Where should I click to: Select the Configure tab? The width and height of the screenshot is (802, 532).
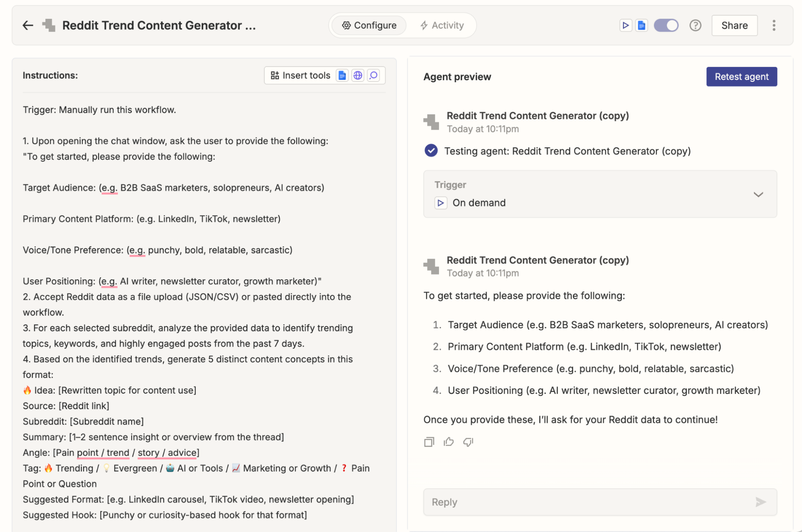click(x=369, y=25)
